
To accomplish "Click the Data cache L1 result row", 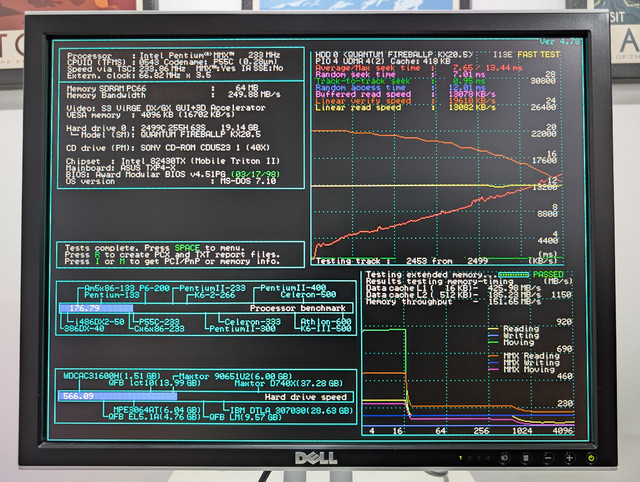I will click(453, 288).
